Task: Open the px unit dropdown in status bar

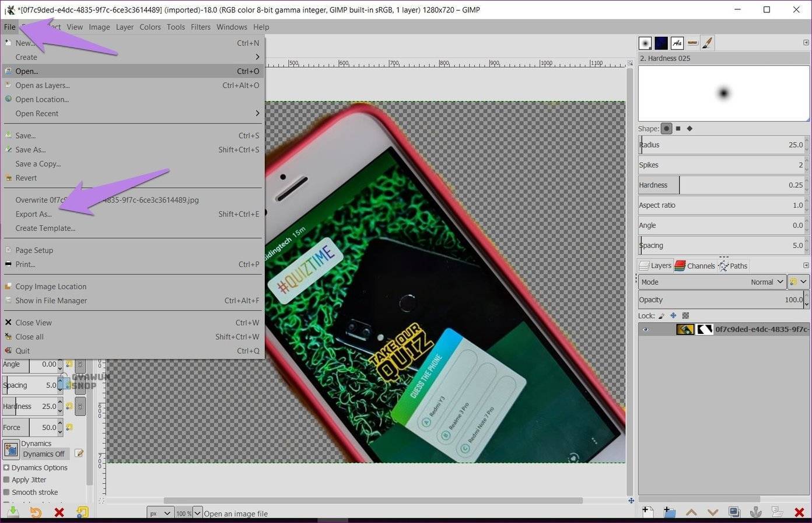Action: [x=160, y=513]
